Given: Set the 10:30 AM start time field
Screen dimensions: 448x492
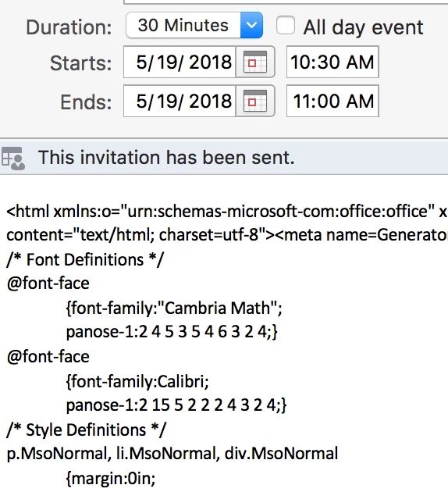Looking at the screenshot, I should click(332, 62).
